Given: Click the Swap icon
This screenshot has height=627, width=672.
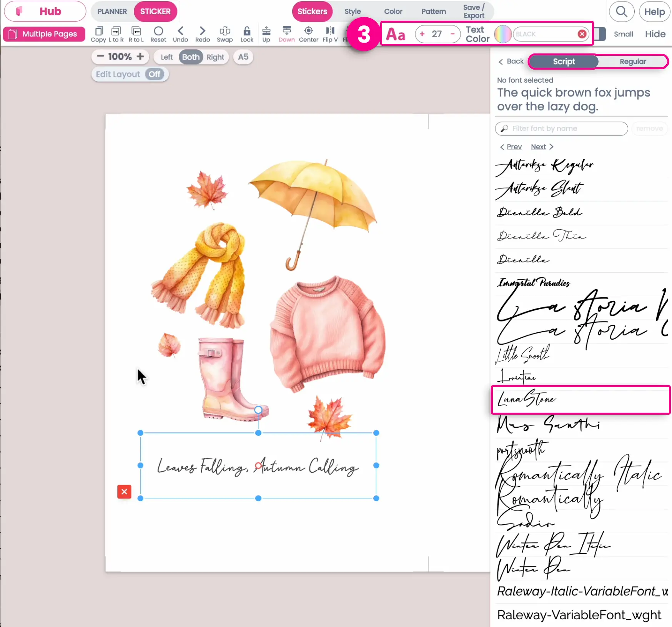Looking at the screenshot, I should (x=225, y=34).
